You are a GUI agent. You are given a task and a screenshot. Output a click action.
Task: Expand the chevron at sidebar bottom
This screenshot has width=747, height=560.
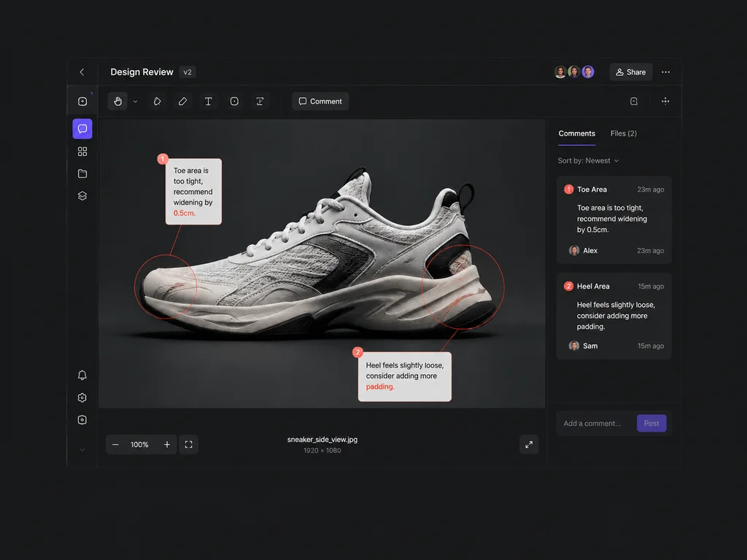(x=82, y=449)
